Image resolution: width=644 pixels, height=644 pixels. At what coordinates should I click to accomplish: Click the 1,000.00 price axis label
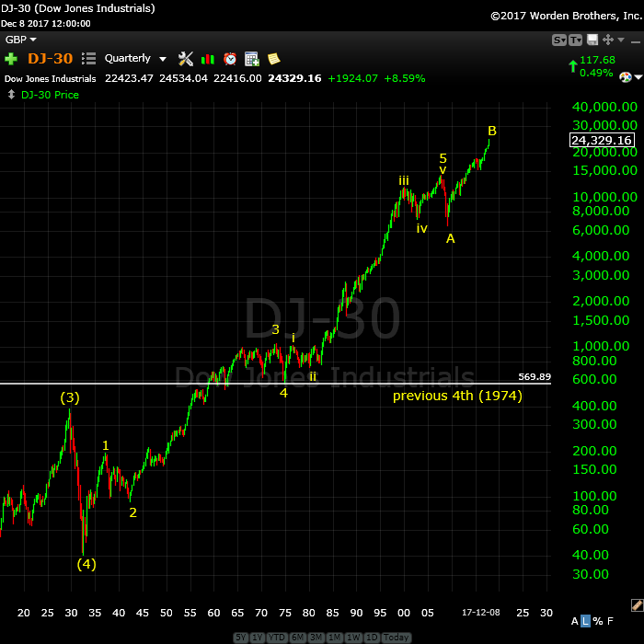[x=601, y=346]
